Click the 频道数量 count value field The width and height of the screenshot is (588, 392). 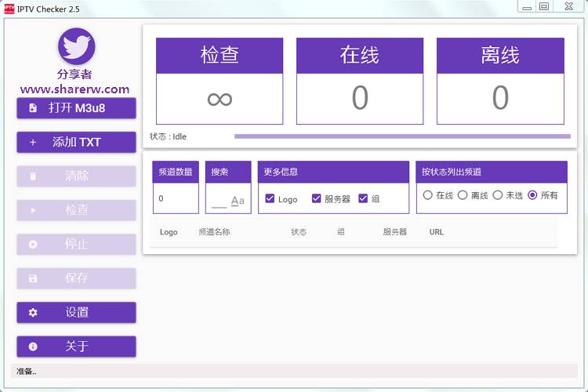[x=176, y=198]
